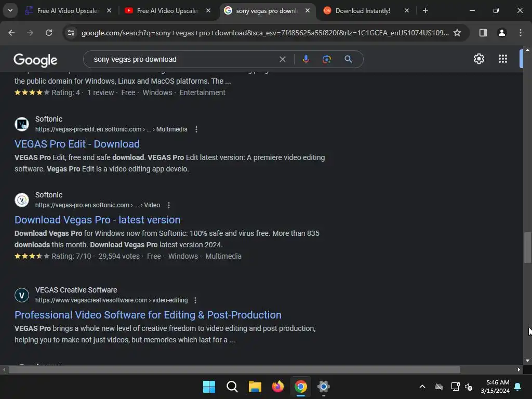Open Windows taskbar Search
The width and height of the screenshot is (532, 399).
pos(232,387)
